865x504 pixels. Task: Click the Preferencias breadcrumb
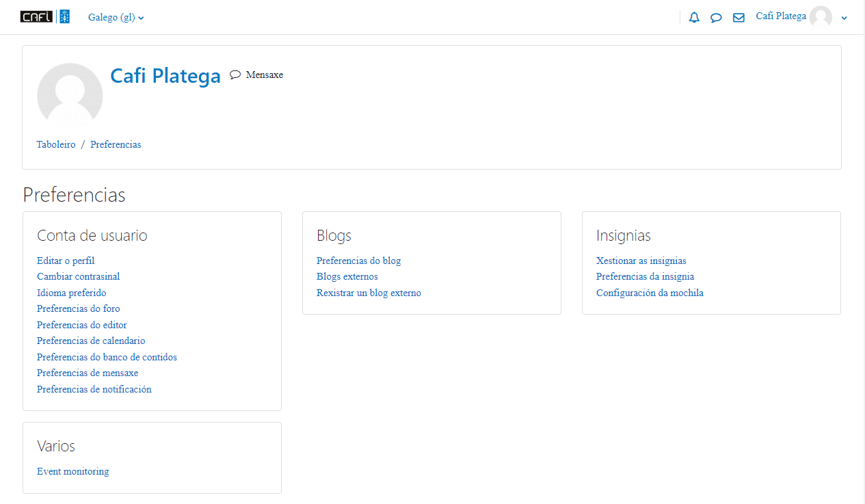(116, 145)
